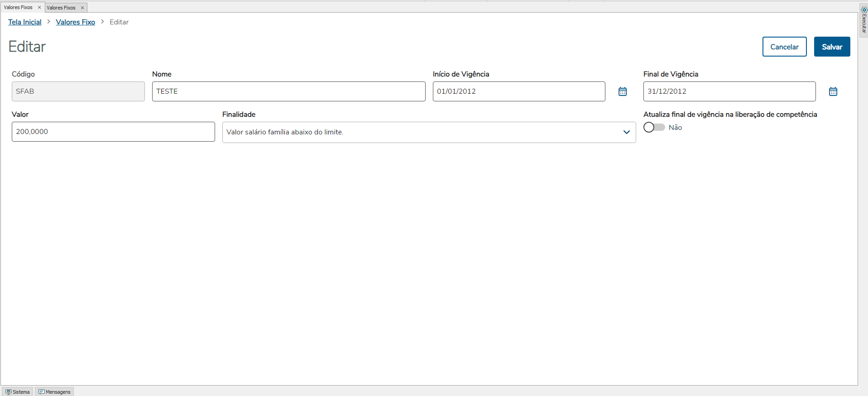This screenshot has width=868, height=396.
Task: Open the Sistema tab in the bottom bar
Action: (x=18, y=392)
